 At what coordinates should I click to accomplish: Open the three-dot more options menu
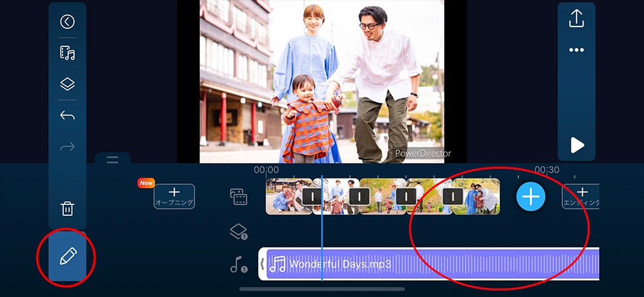[576, 50]
